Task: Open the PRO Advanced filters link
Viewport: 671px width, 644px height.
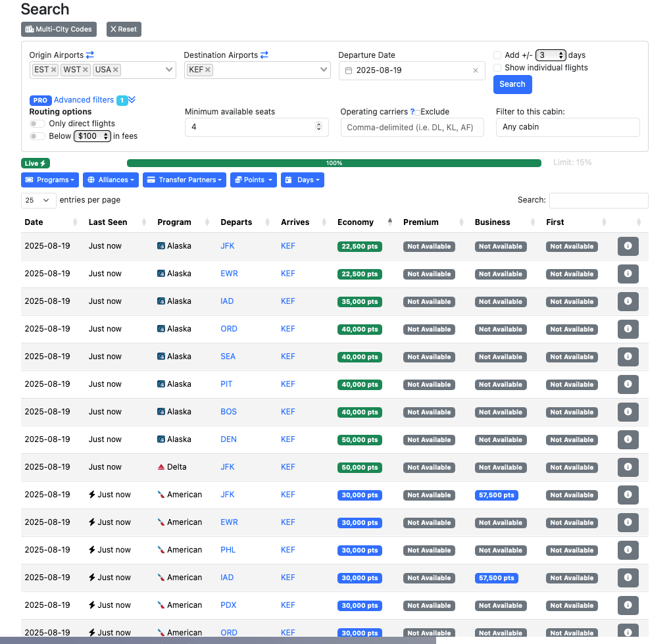Action: pos(84,100)
